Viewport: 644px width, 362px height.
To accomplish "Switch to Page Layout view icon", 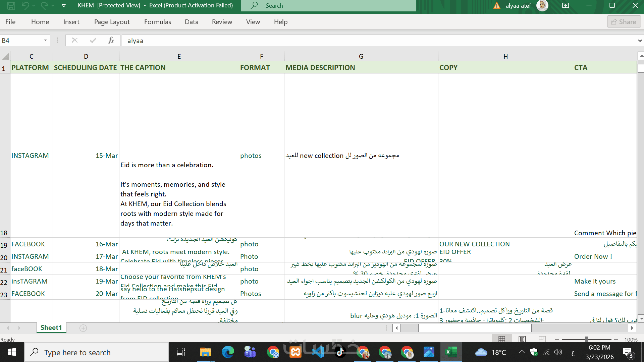I will pos(522,339).
